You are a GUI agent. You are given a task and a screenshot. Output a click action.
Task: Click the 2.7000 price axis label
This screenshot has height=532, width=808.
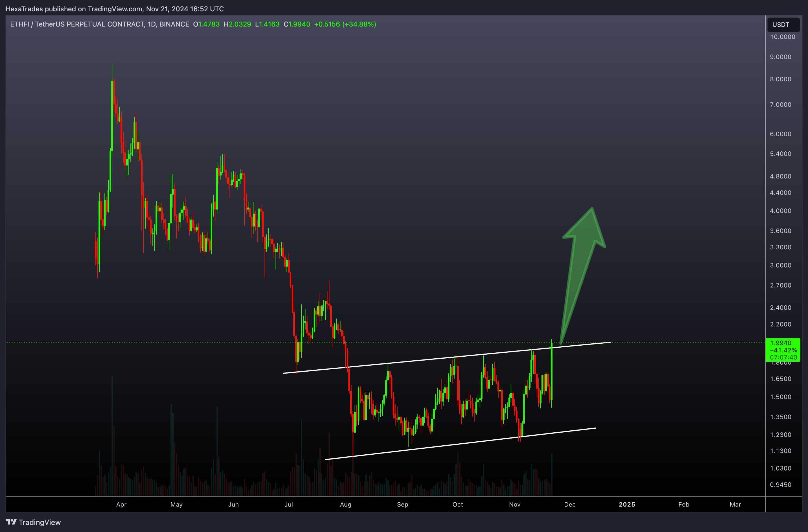pos(781,285)
